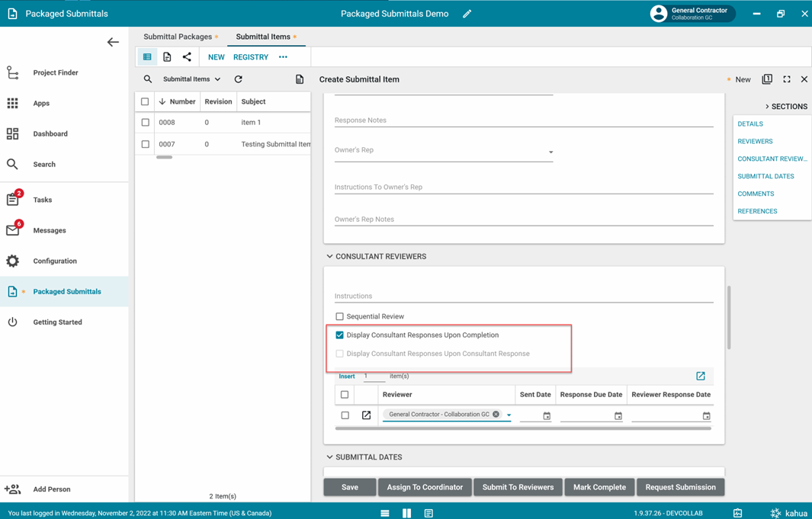The width and height of the screenshot is (812, 519).
Task: Open Tasks in the left sidebar
Action: pos(42,200)
